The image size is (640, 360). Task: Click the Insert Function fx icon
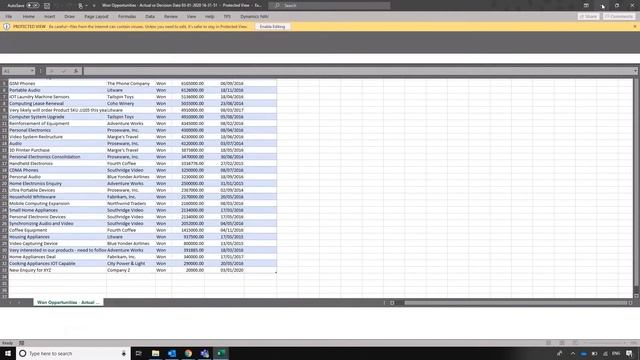[x=76, y=71]
